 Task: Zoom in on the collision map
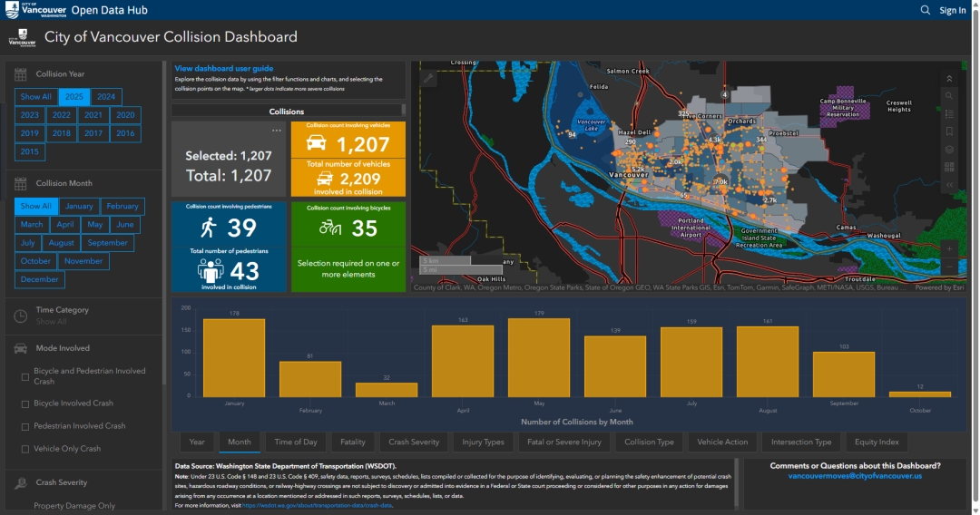[949, 248]
